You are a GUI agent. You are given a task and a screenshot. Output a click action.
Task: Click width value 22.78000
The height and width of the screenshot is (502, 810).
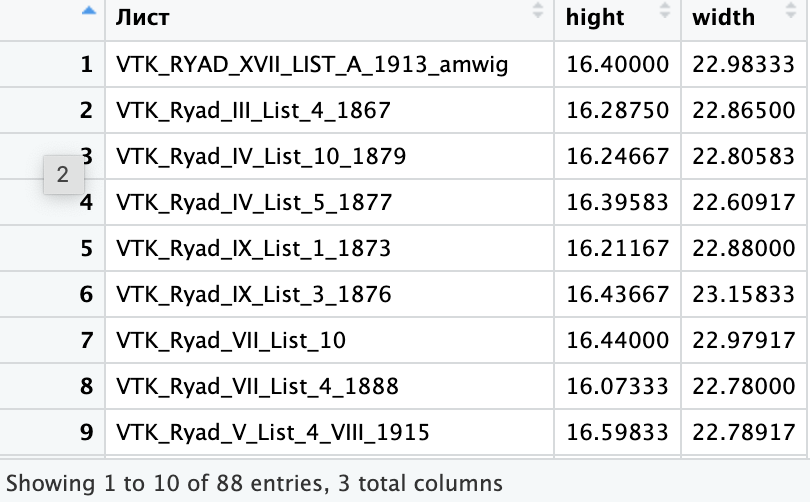(x=744, y=386)
